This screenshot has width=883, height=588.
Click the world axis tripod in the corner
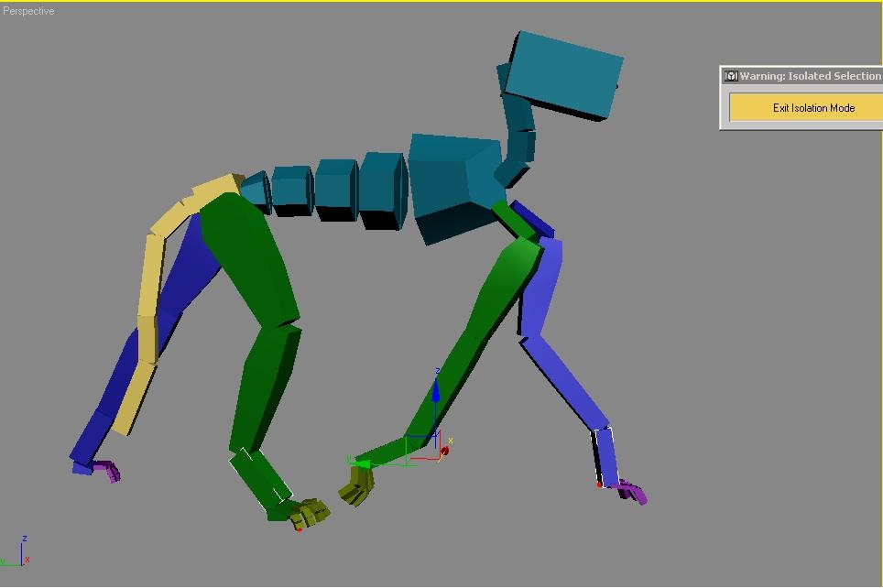[20, 553]
